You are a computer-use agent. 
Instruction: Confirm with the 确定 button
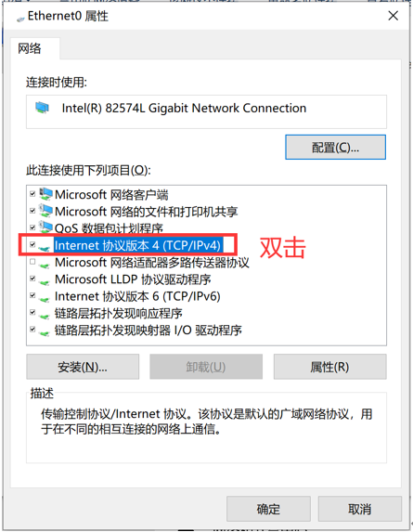click(x=268, y=509)
